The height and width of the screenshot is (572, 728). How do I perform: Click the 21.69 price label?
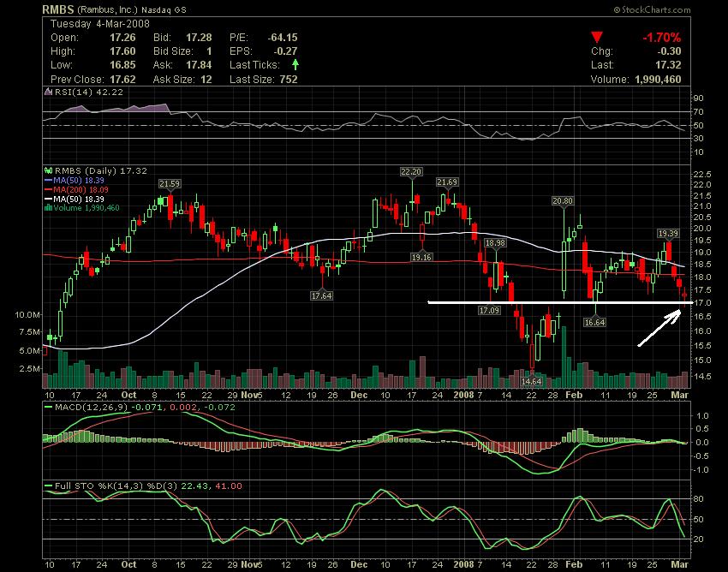pos(446,182)
